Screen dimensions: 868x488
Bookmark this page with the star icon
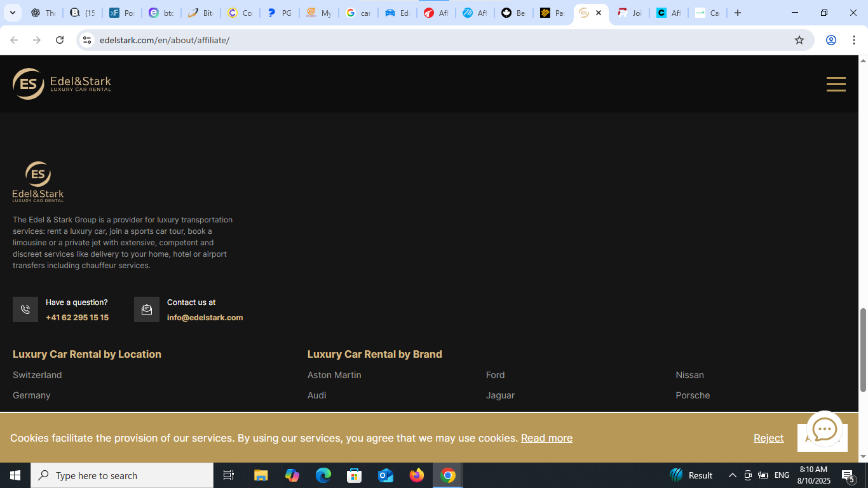(x=799, y=40)
